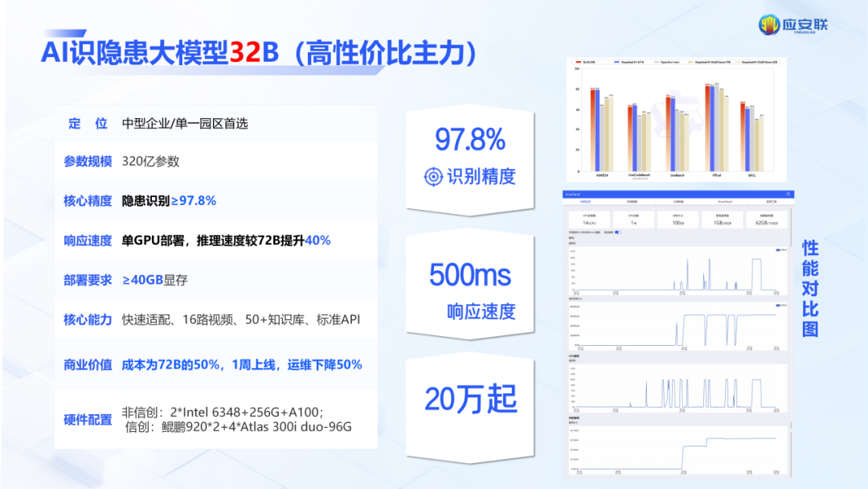Click the red legend swatch in the bar chart
The height and width of the screenshot is (489, 868).
click(578, 62)
